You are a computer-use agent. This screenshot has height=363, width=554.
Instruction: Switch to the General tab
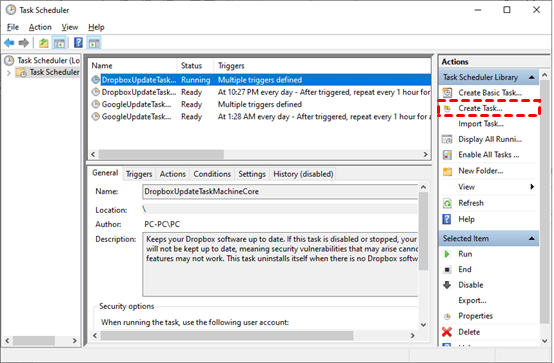tap(105, 173)
